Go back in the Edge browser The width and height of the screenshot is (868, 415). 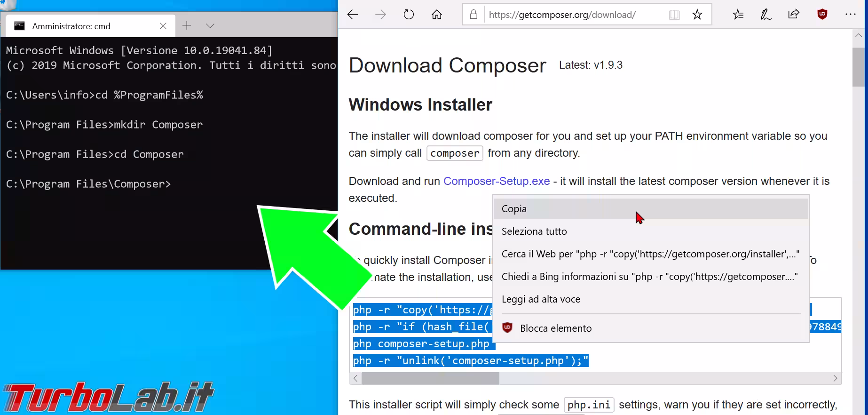click(x=353, y=15)
